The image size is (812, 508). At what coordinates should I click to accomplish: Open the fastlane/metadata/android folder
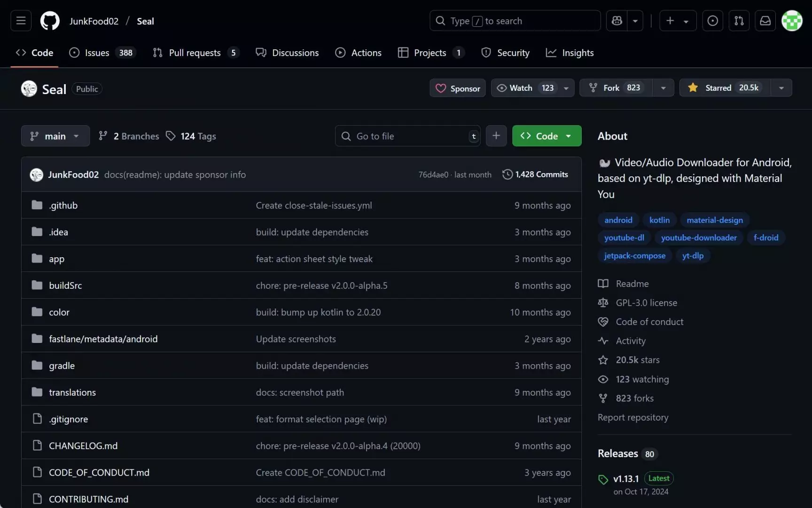click(x=103, y=339)
